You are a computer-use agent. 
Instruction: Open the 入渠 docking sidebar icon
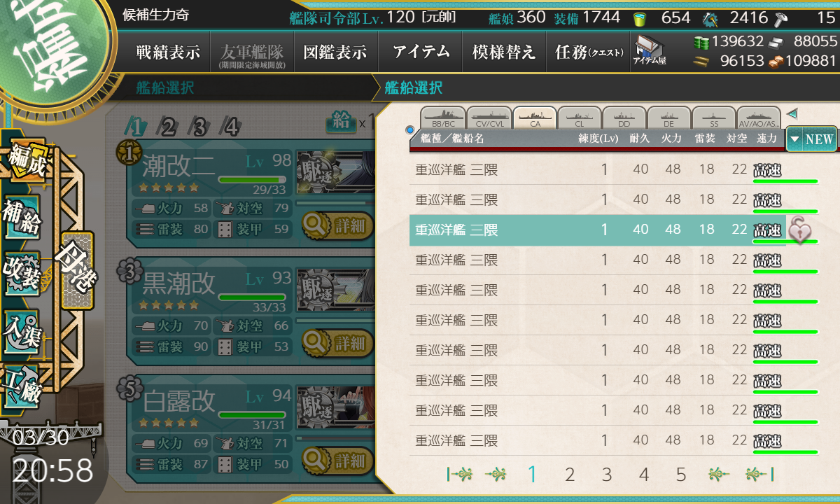(x=22, y=329)
